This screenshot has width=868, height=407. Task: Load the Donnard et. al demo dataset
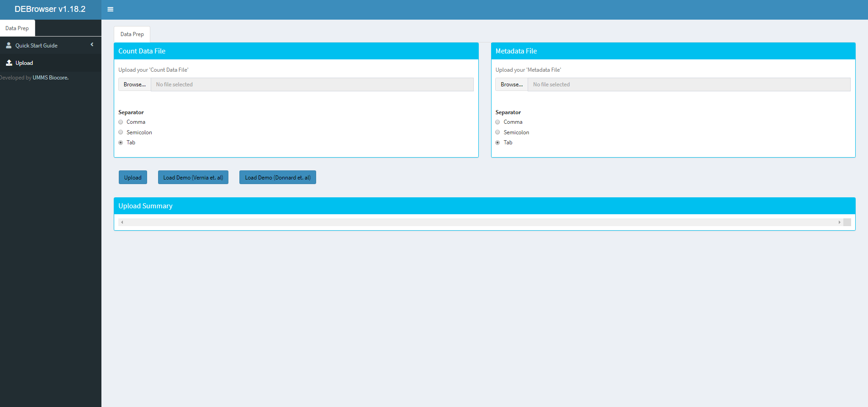[277, 178]
